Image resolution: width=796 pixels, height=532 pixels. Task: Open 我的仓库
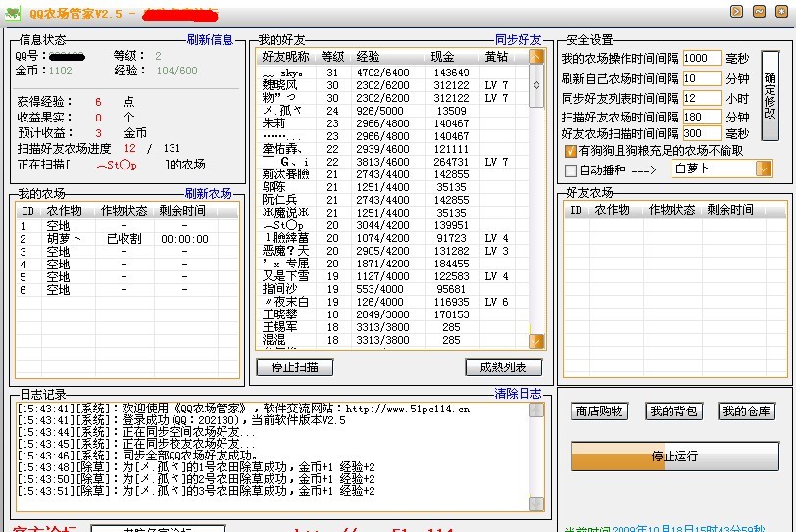click(x=746, y=411)
